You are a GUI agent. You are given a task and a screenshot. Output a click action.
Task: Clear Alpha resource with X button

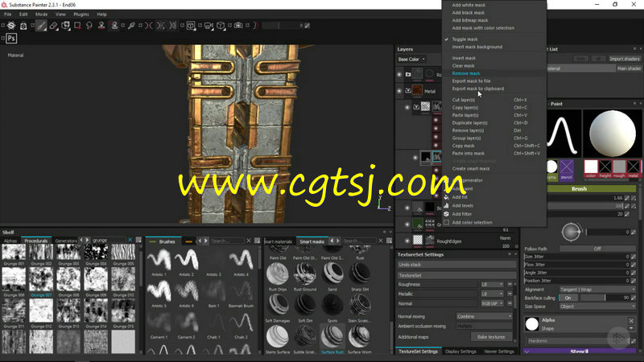[631, 320]
